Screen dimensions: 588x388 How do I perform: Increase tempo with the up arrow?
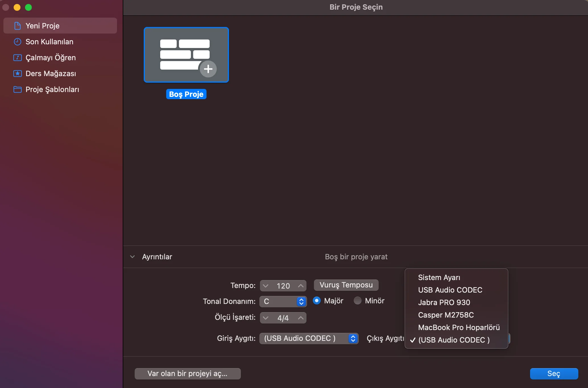[301, 286]
